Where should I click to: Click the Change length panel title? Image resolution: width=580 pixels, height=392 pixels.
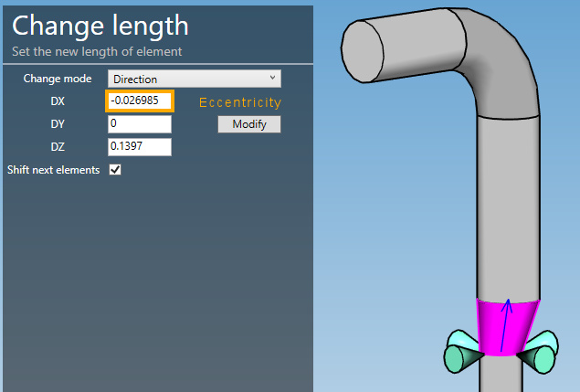(100, 26)
